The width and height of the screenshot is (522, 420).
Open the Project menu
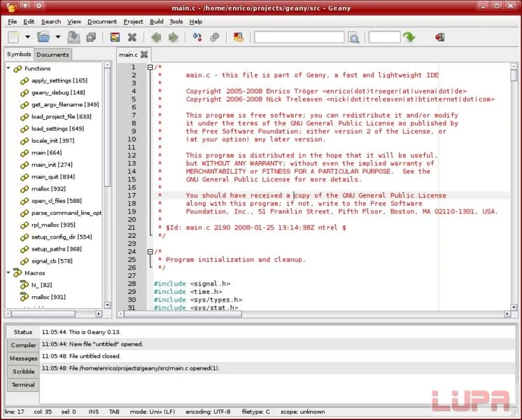coord(133,22)
